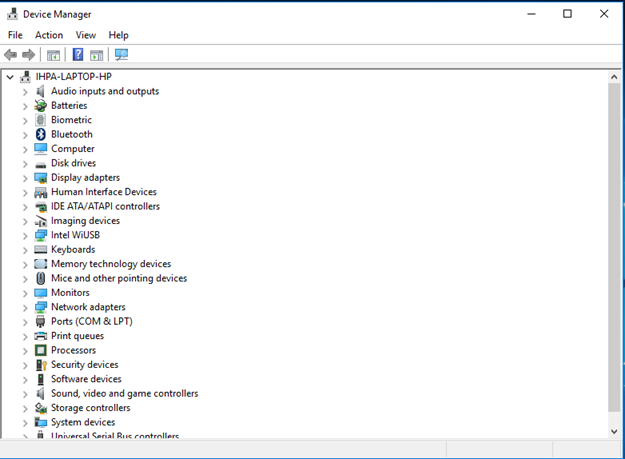Expand the Disk drives category arrow

point(25,163)
